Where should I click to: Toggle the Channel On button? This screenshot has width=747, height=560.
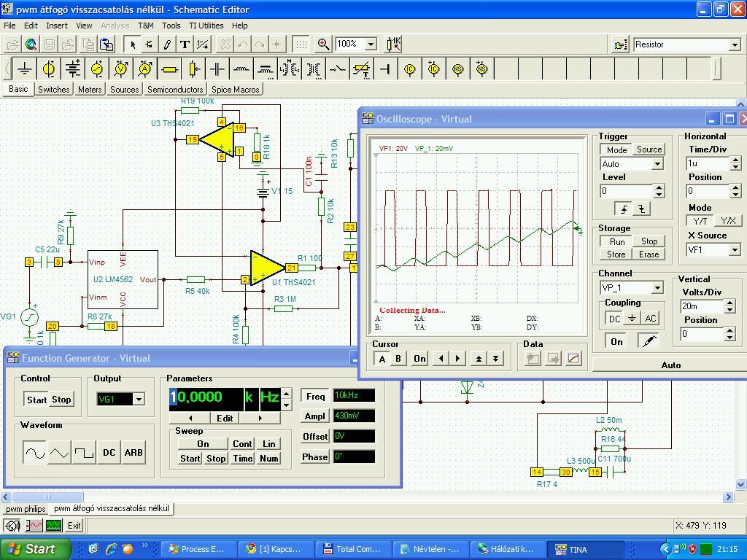616,341
